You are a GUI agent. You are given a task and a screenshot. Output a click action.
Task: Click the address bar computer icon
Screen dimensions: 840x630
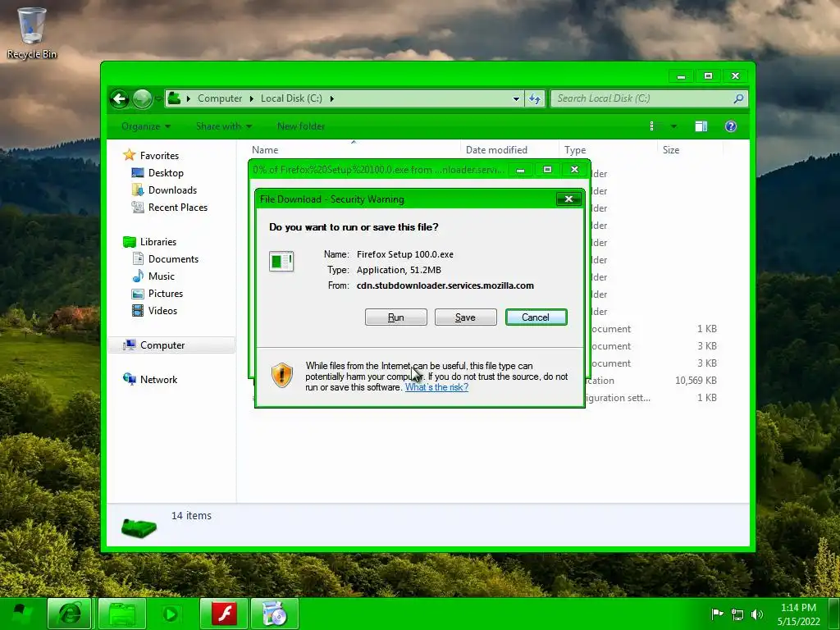[x=174, y=98]
